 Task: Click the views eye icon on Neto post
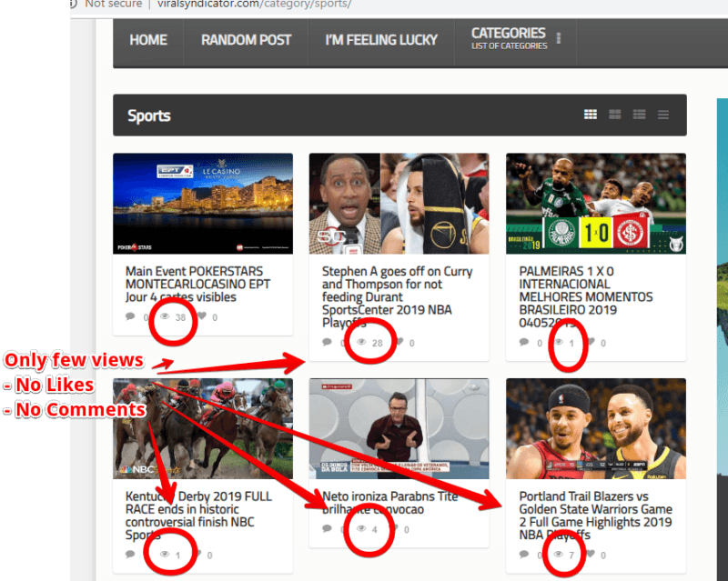point(361,528)
